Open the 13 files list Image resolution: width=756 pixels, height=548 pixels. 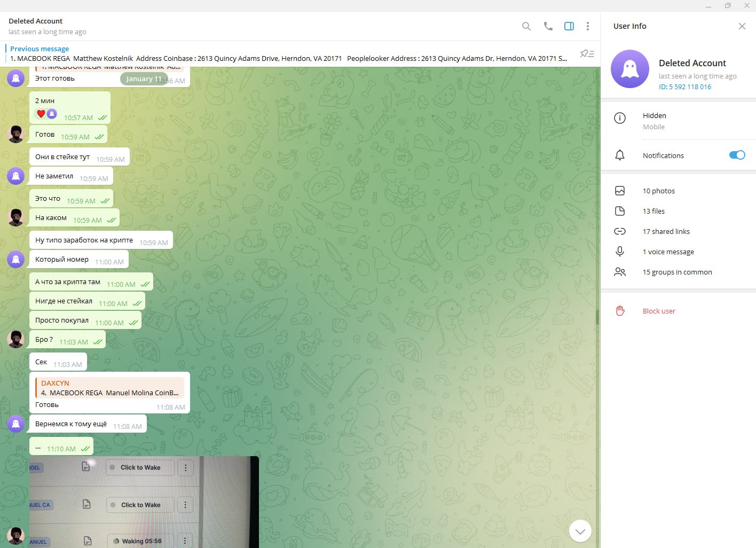pos(678,211)
